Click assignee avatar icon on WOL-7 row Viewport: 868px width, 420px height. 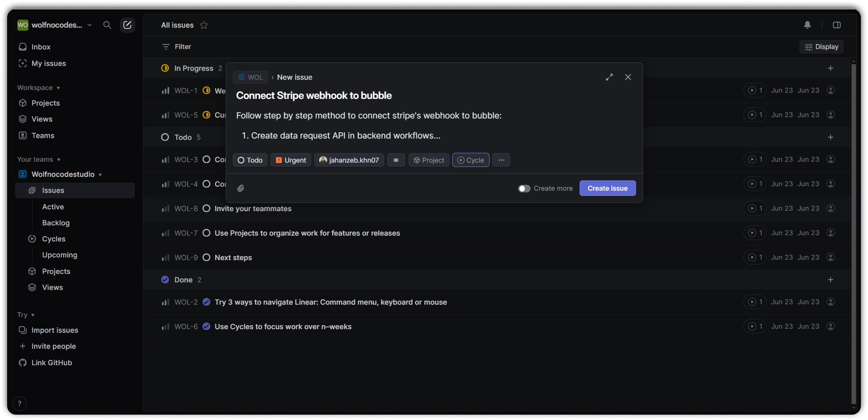click(x=831, y=233)
